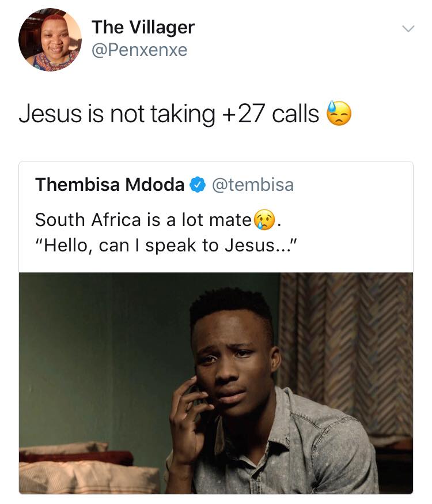Click the display name "The Villager"
432x504 pixels.
[143, 27]
